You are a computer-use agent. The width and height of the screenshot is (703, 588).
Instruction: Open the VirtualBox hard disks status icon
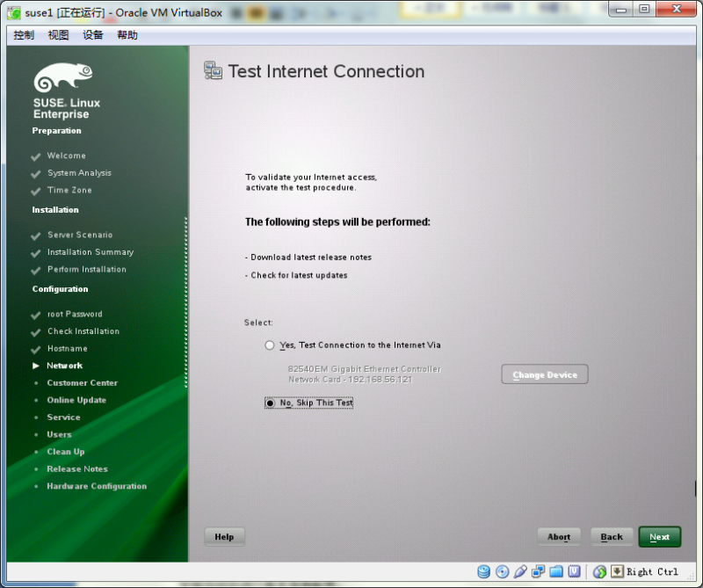[483, 571]
